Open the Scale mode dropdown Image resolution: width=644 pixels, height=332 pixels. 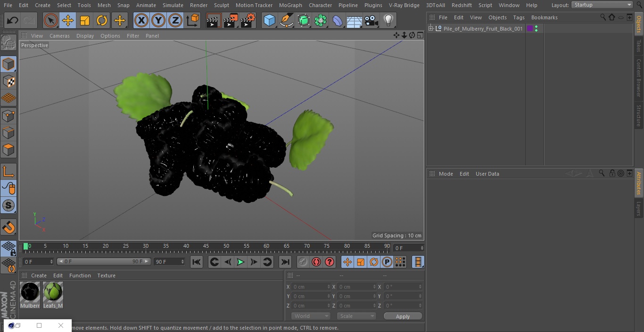[356, 316]
